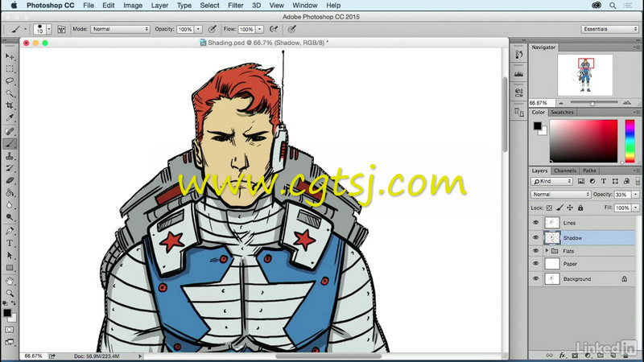
Task: Enable airbrush-style build-up effects
Action: [274, 29]
